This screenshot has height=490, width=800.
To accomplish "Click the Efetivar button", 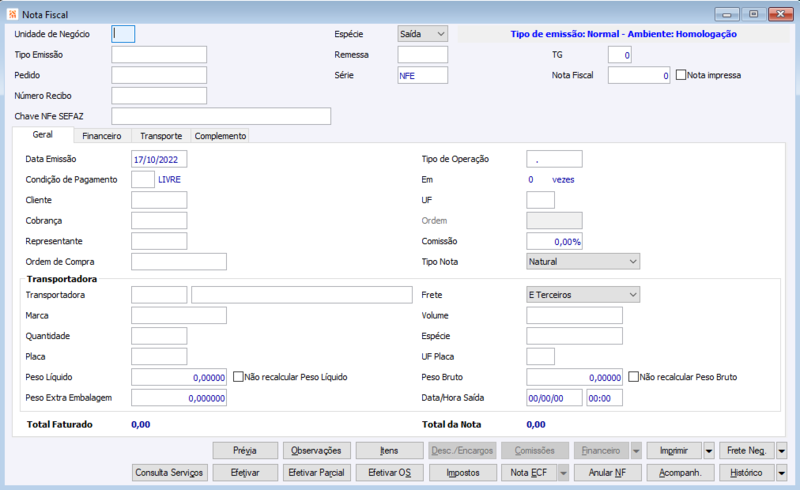I will coord(245,473).
